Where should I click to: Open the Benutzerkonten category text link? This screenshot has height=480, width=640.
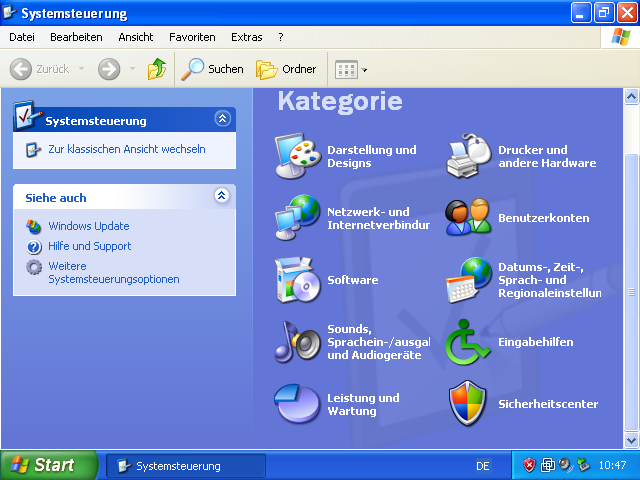click(544, 218)
